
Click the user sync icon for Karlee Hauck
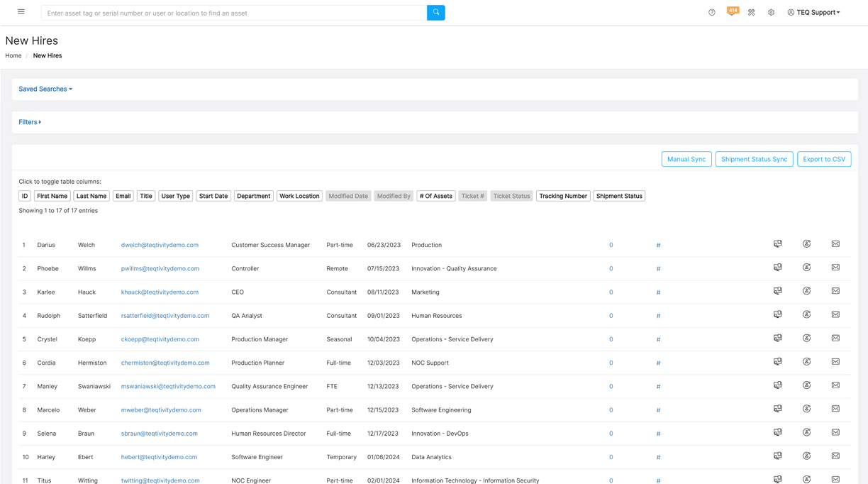point(806,291)
